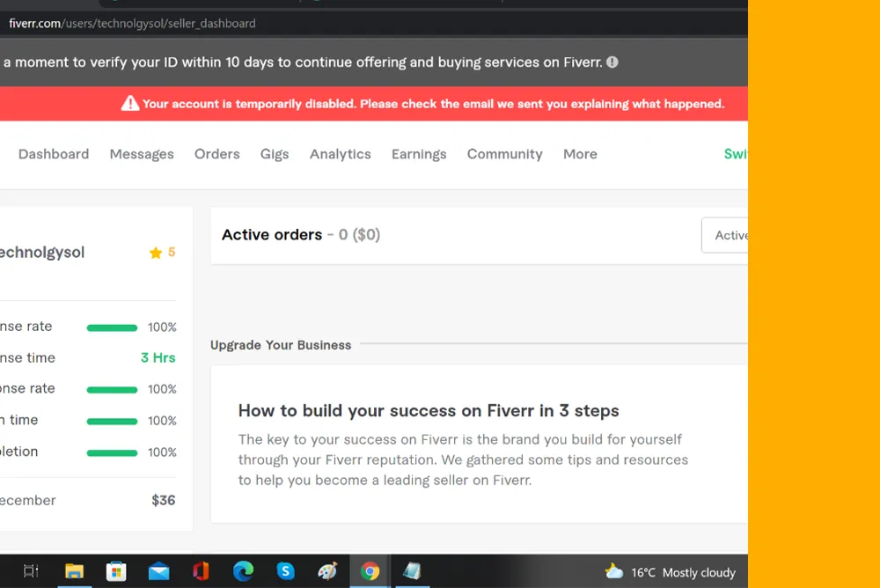Open File Explorer from the taskbar

point(74,571)
